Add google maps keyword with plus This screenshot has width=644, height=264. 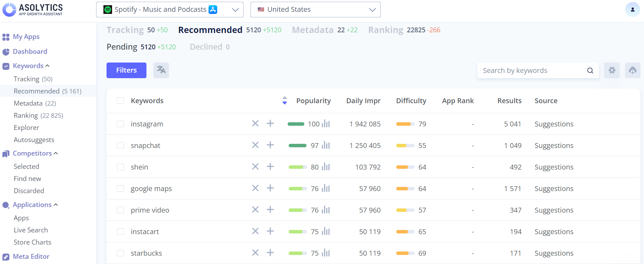tap(270, 188)
